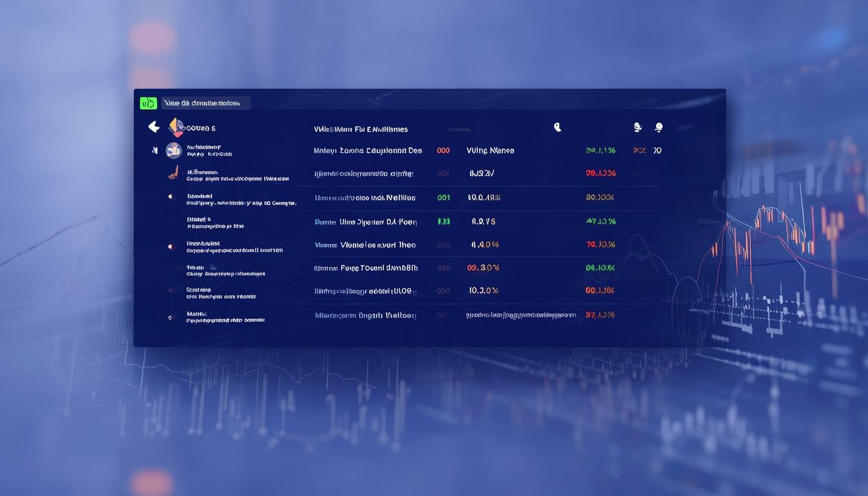
Task: Select the 'Vuing Nanee' column header
Action: tap(490, 150)
